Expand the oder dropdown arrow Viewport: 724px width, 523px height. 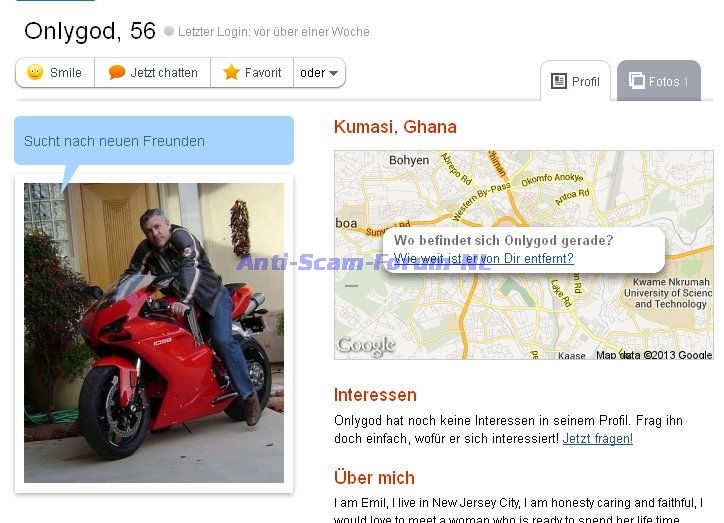(333, 73)
